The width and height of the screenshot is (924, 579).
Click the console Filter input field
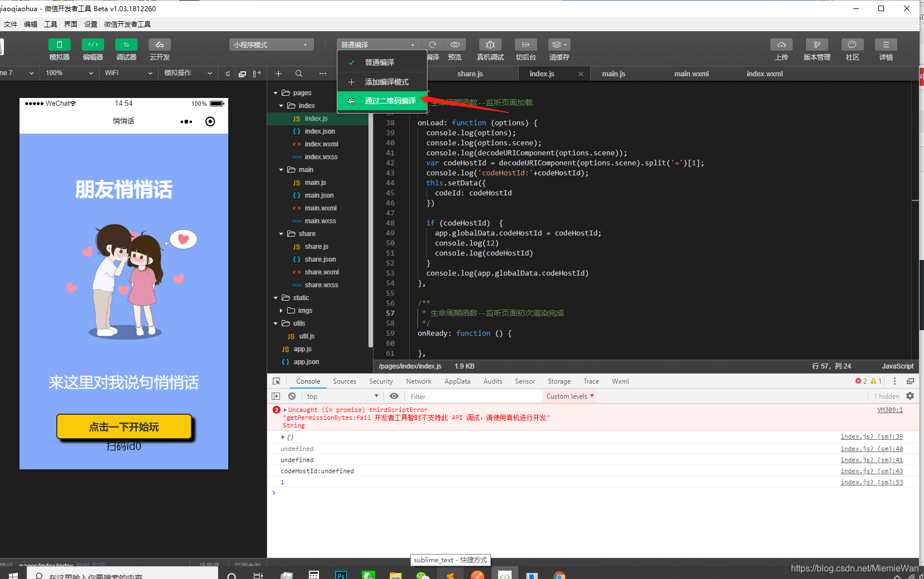(x=474, y=396)
